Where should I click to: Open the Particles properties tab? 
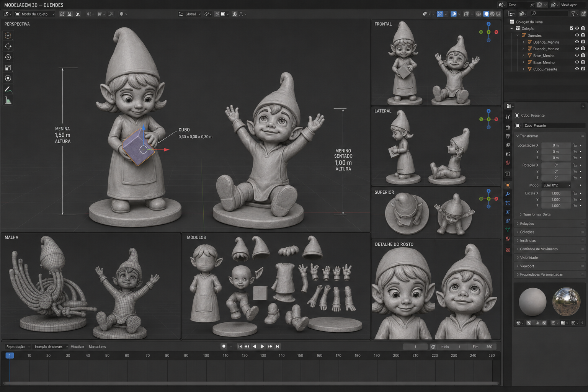(508, 203)
